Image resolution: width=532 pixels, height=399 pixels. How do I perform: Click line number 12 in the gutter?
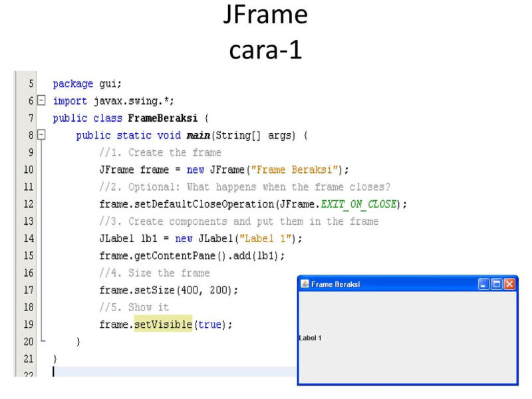(29, 204)
